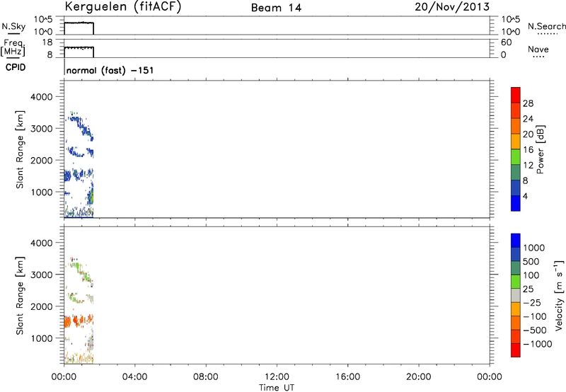
Task: Pick the Power colorbar segment between 24 and 28
Action: click(516, 111)
